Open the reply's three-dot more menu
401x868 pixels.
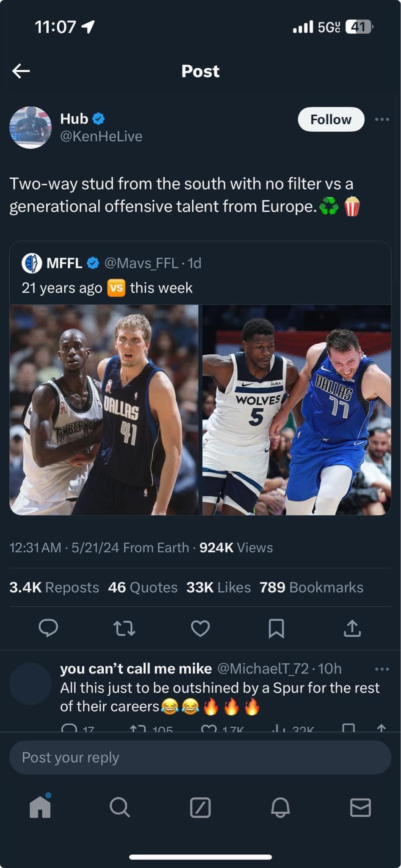tap(382, 669)
